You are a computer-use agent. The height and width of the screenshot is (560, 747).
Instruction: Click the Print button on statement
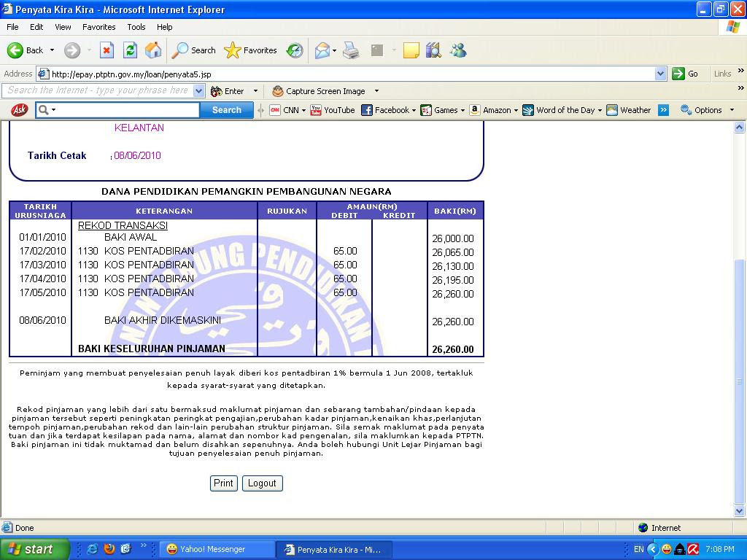coord(223,483)
